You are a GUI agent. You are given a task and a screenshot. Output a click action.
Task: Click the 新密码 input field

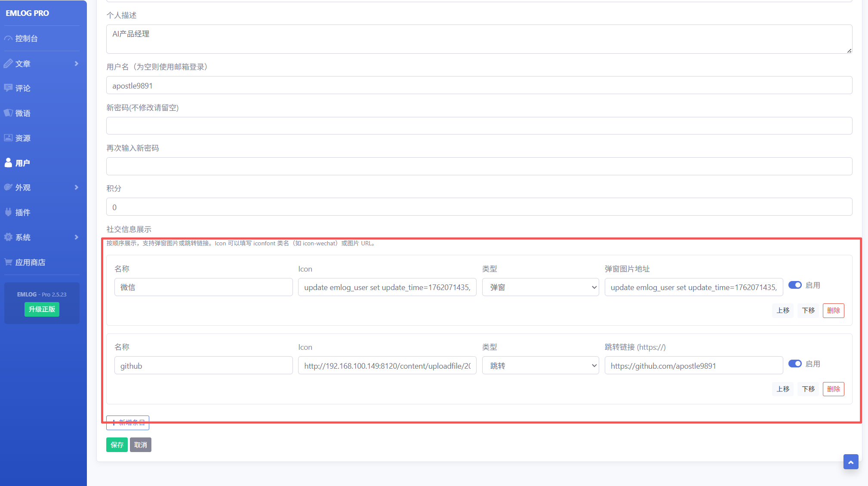pos(479,126)
